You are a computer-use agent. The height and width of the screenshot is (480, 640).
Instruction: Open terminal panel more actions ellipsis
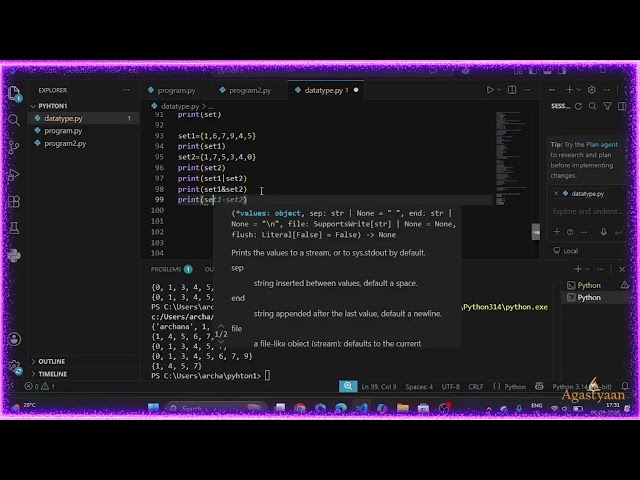click(600, 269)
